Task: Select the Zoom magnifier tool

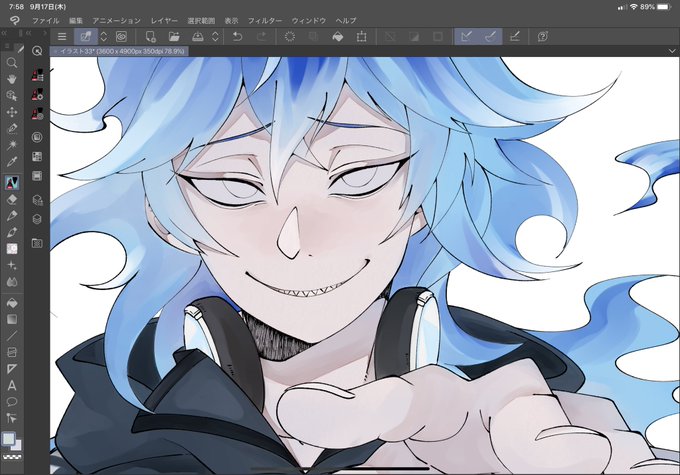Action: (12, 63)
